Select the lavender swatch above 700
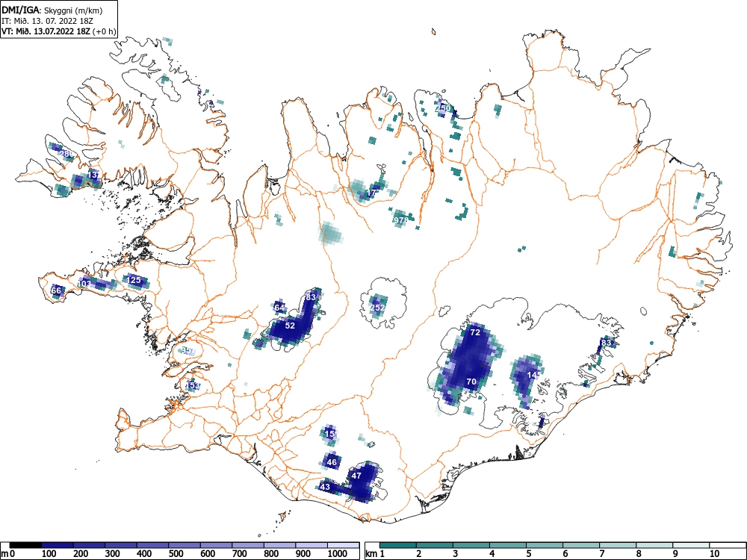This screenshot has width=747, height=560. (x=248, y=545)
